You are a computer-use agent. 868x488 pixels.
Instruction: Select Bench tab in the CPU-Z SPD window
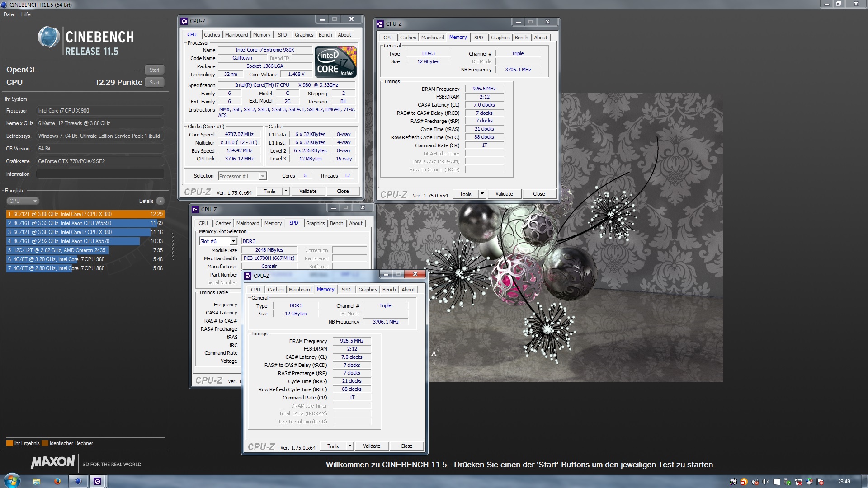pyautogui.click(x=336, y=223)
